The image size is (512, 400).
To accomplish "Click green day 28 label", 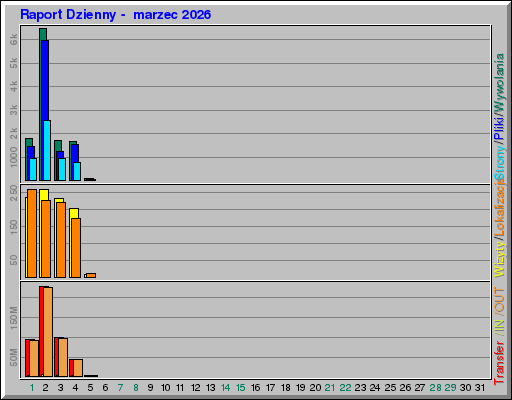I will [435, 388].
